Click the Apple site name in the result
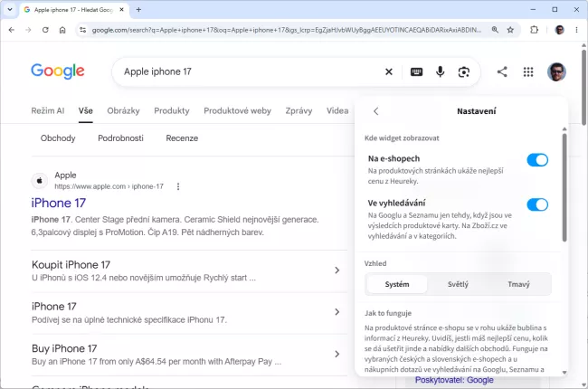The width and height of the screenshot is (588, 389). pos(65,175)
